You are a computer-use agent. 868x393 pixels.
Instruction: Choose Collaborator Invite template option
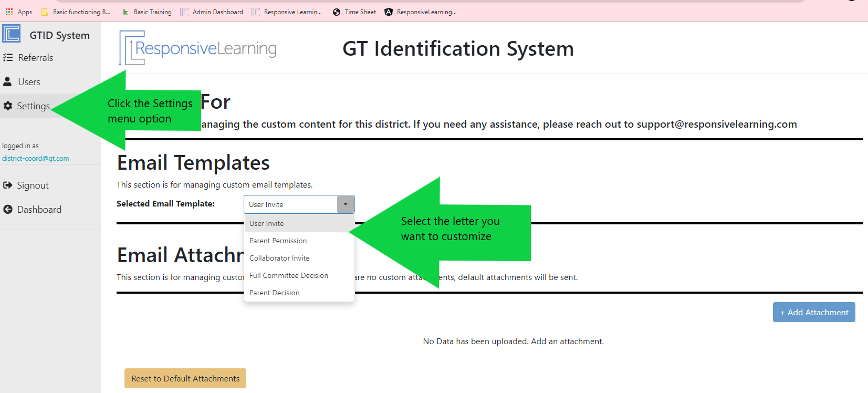[299, 258]
